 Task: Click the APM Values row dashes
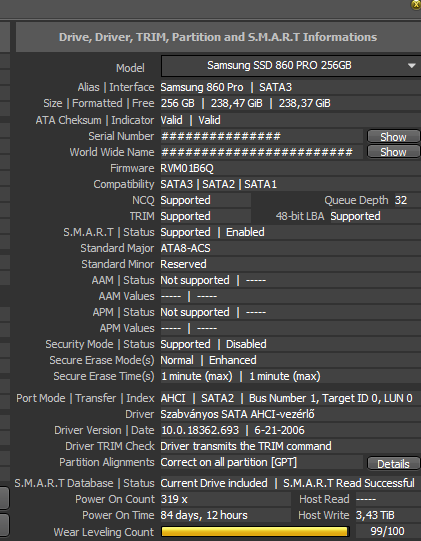pyautogui.click(x=189, y=328)
